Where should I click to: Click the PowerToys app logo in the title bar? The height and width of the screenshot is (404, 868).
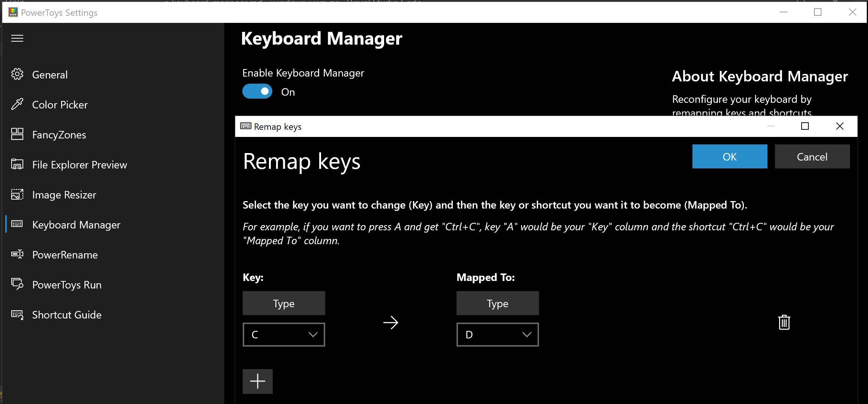pyautogui.click(x=13, y=12)
